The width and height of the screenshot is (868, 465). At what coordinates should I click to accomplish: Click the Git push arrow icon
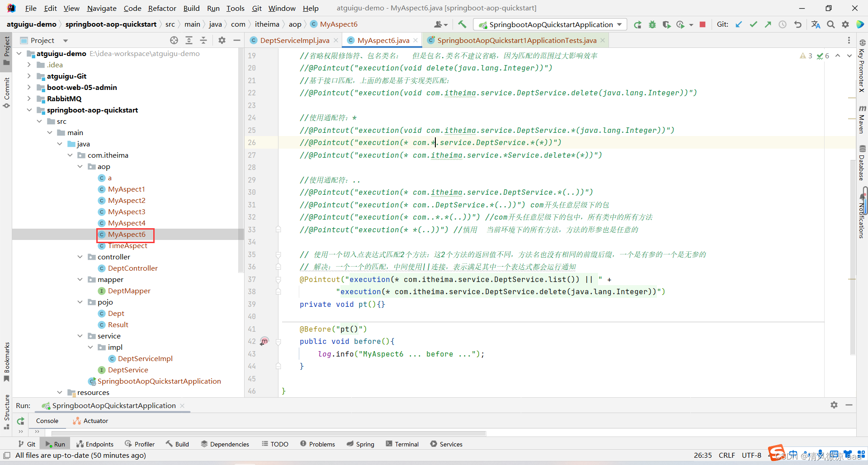coord(768,24)
